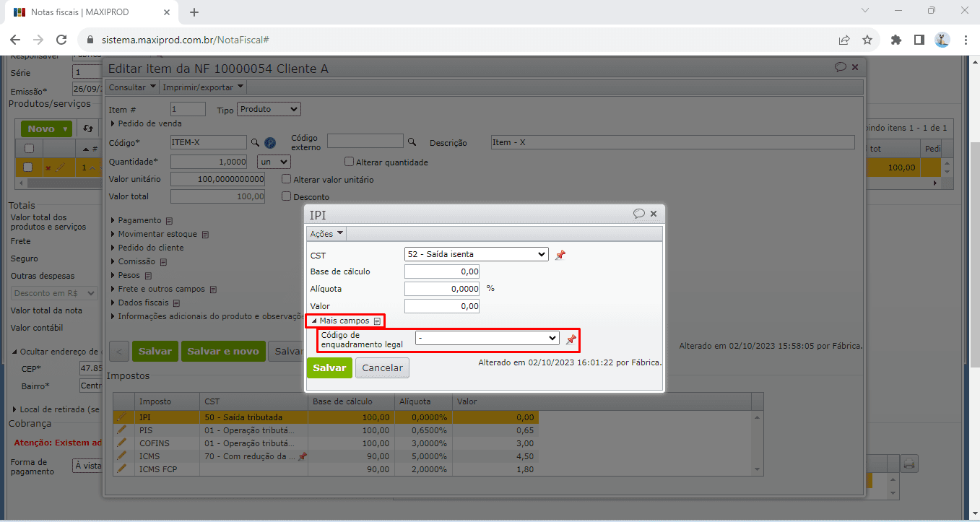This screenshot has height=522, width=980.
Task: Click the magnifier icon next to ITEM-X code
Action: [x=255, y=143]
